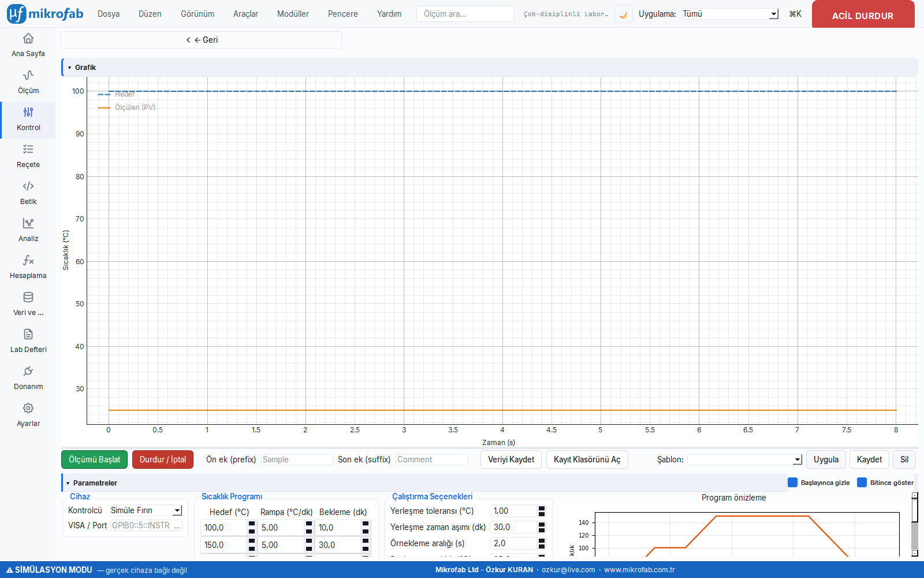Click the Ölçülen (PV) legend entry

(x=127, y=108)
